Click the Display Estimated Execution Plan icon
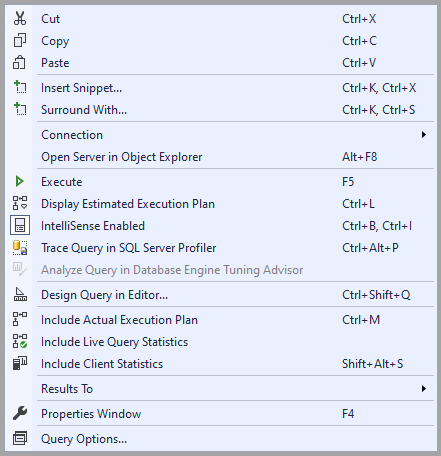The height and width of the screenshot is (456, 441). tap(20, 203)
